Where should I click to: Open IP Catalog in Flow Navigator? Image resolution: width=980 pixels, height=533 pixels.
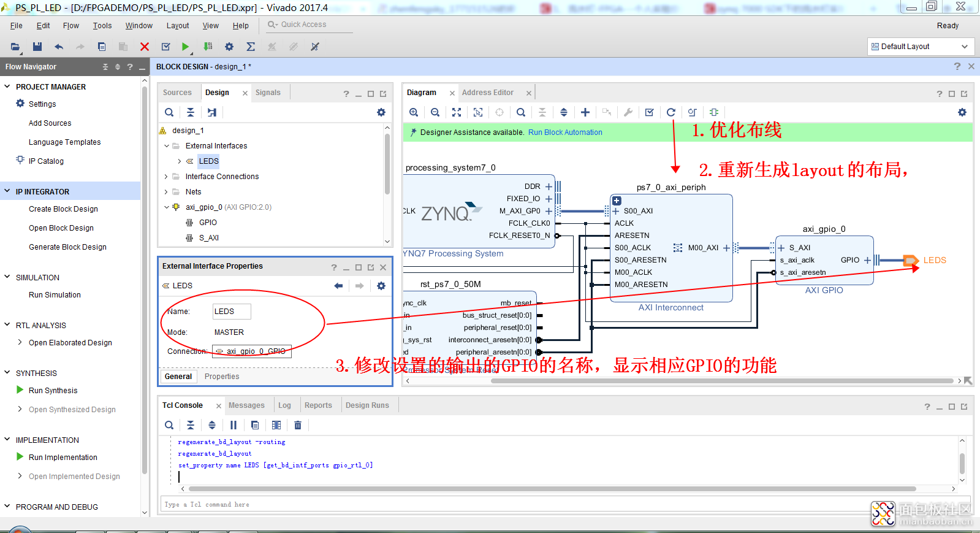[46, 161]
